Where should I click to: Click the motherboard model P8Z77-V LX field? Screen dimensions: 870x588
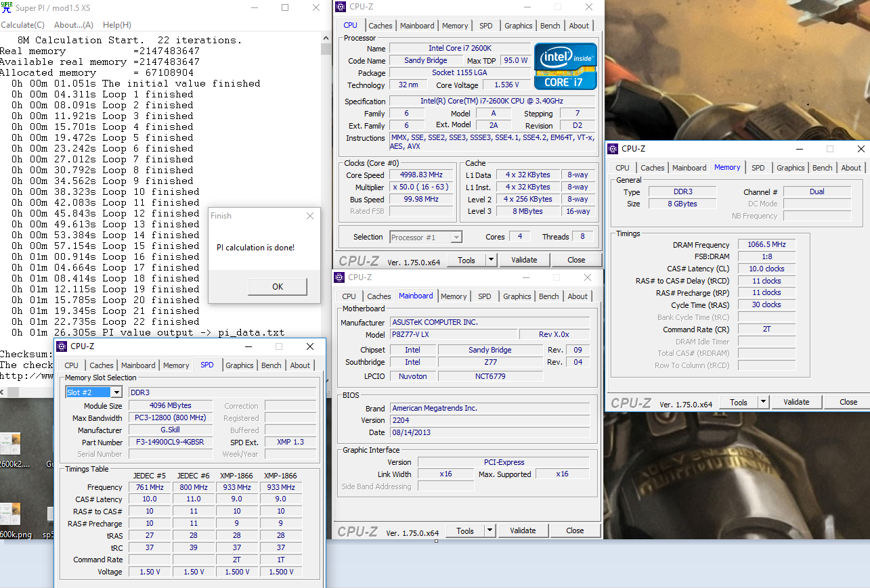coord(454,335)
